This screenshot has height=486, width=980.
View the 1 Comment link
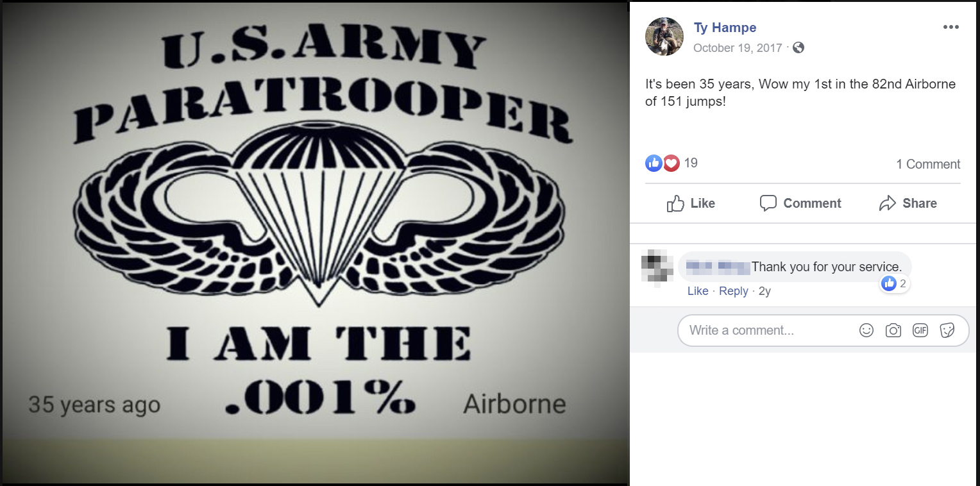click(x=928, y=164)
